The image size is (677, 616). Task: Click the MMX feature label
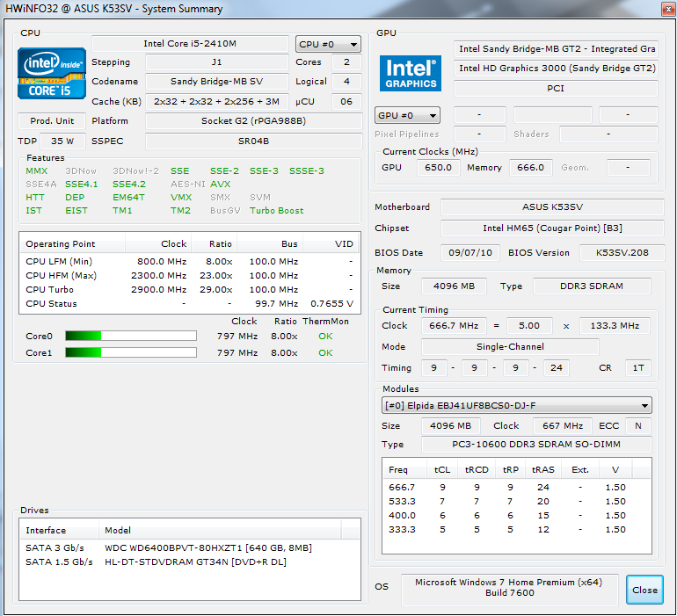37,171
